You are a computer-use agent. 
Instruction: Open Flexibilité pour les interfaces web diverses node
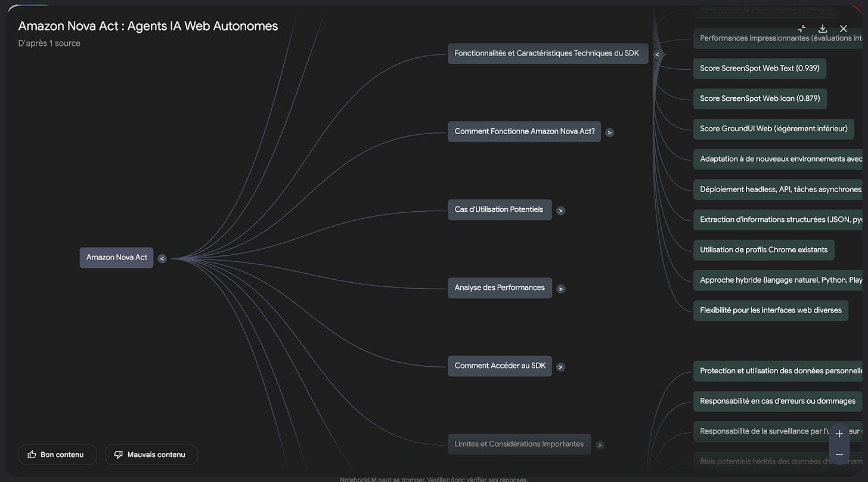click(x=771, y=310)
